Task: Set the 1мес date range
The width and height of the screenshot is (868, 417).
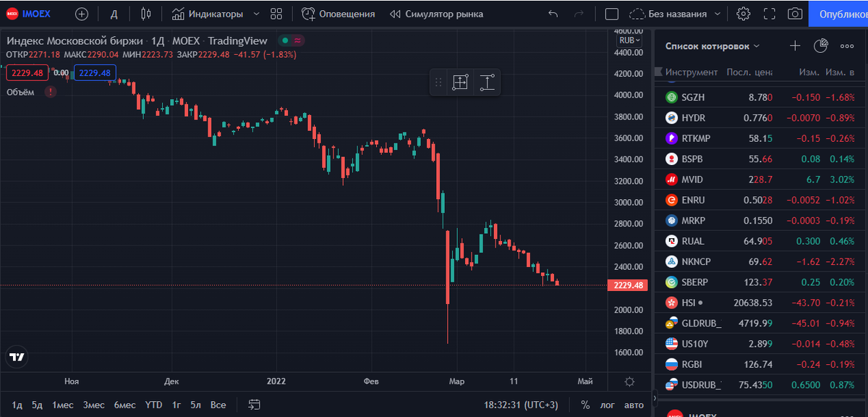Action: tap(63, 405)
